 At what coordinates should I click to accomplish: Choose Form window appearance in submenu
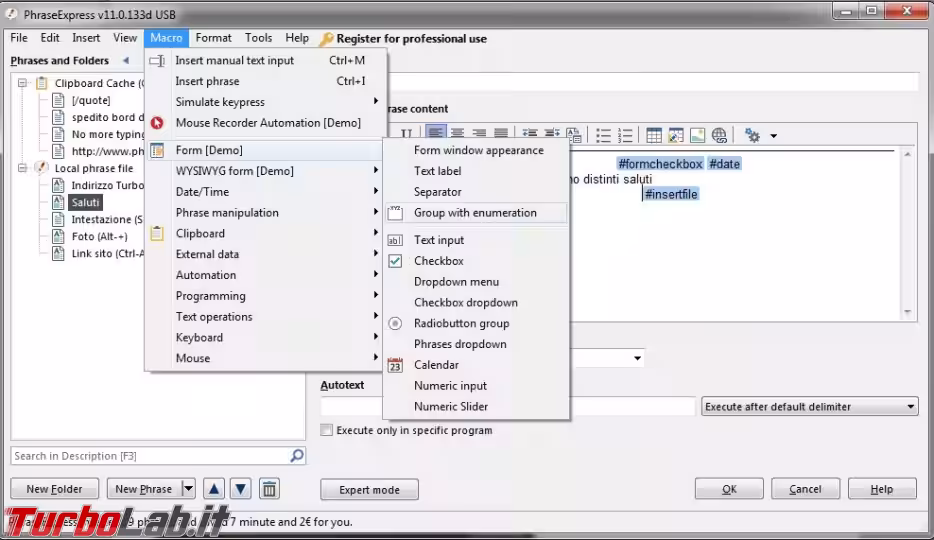tap(476, 150)
